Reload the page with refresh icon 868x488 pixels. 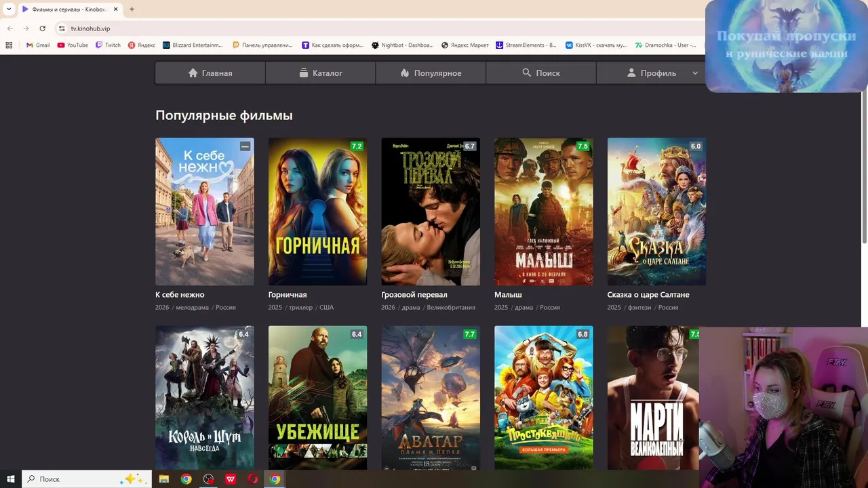tap(42, 28)
